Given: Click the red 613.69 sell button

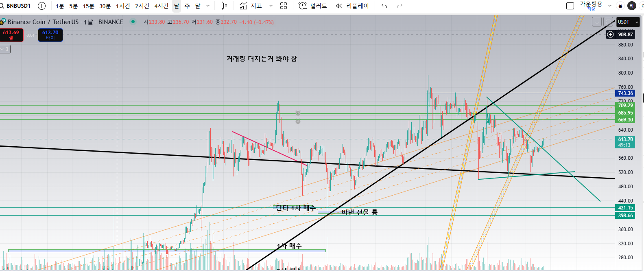Looking at the screenshot, I should point(11,35).
